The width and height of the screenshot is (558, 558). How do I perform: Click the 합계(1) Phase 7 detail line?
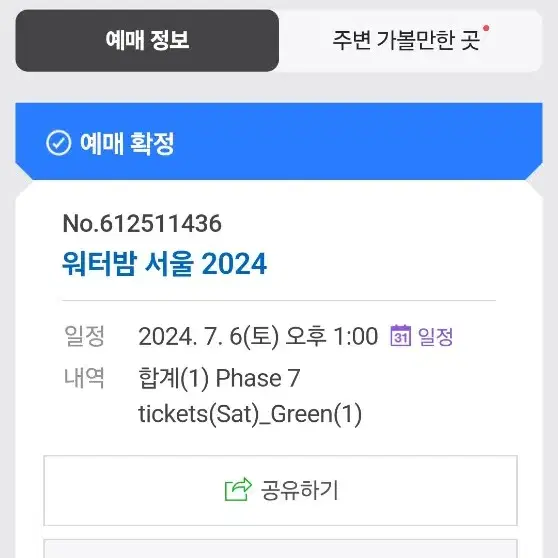click(219, 378)
